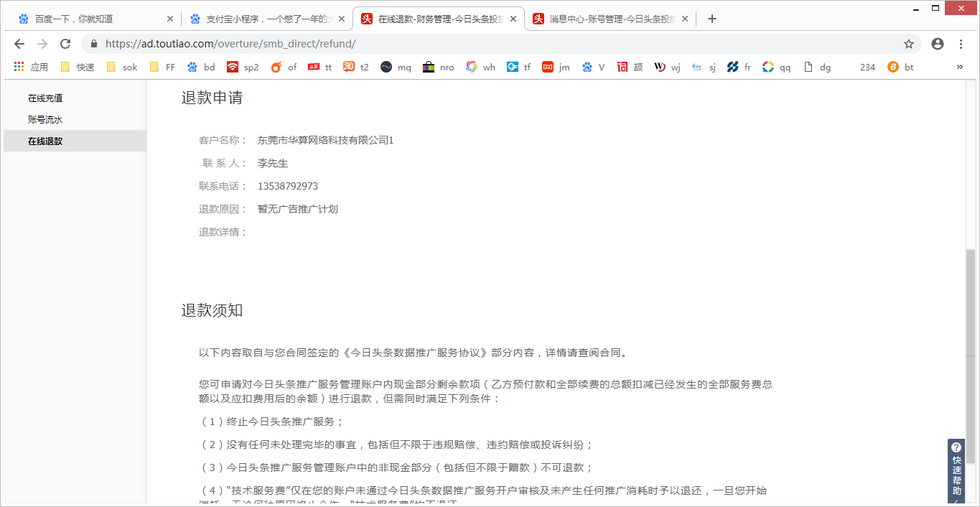The image size is (980, 507).
Task: Open the Chrome three-dot menu
Action: point(961,44)
